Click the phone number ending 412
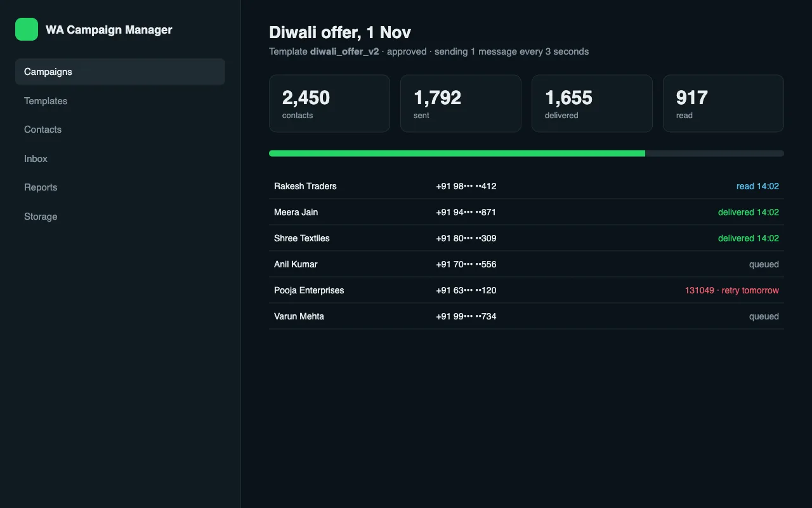Image resolution: width=812 pixels, height=508 pixels. point(466,186)
